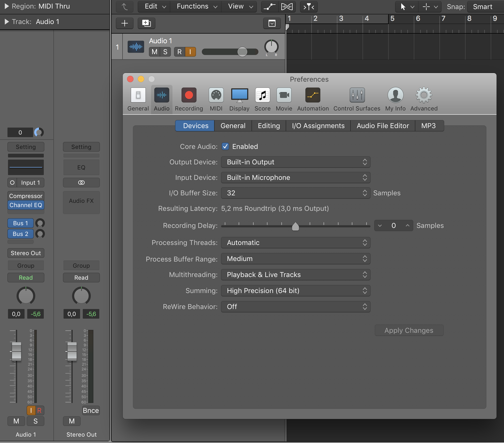This screenshot has height=443, width=504.
Task: Toggle input monitoring on Audio 1 track header
Action: (x=190, y=52)
